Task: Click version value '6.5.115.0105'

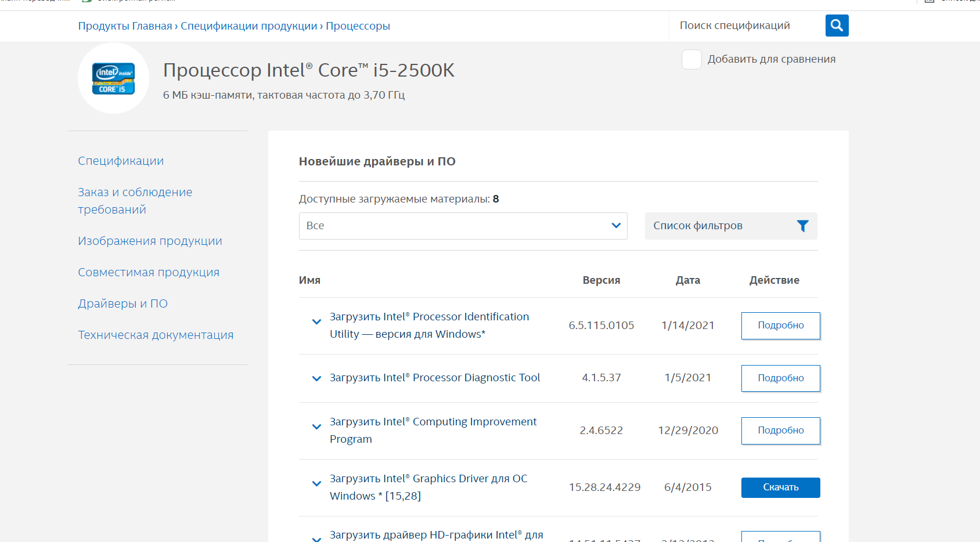Action: pyautogui.click(x=601, y=326)
